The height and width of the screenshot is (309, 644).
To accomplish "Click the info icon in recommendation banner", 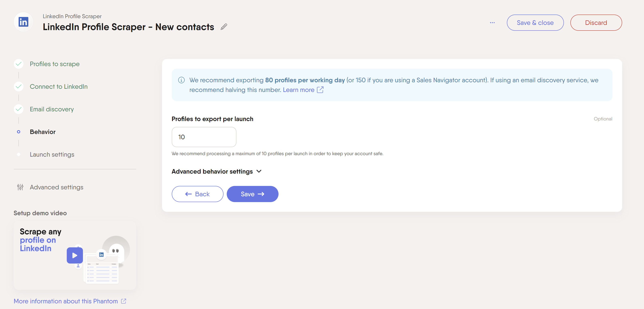I will coord(181,80).
